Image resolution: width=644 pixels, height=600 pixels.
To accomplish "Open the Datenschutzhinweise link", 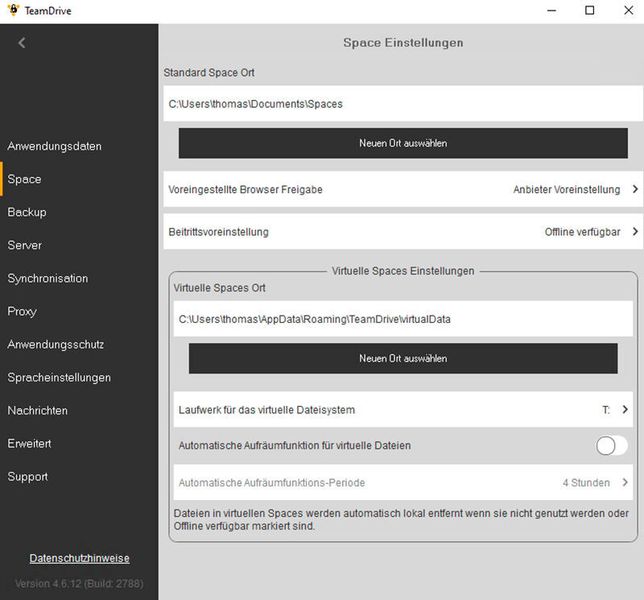I will pos(79,558).
